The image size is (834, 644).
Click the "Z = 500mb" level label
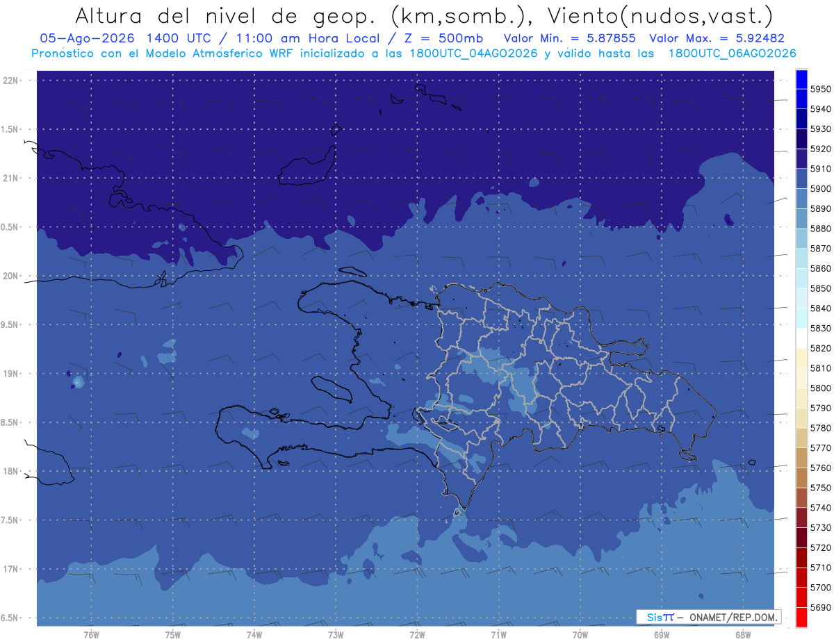click(x=440, y=39)
